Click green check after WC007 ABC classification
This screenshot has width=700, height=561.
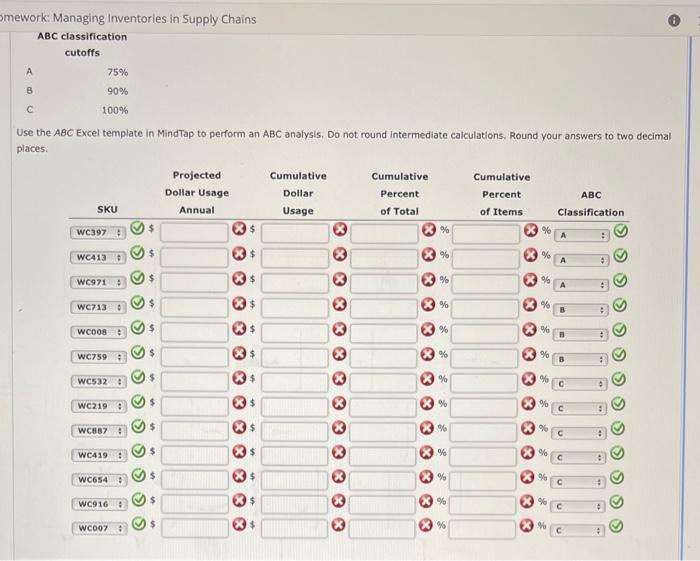(616, 527)
